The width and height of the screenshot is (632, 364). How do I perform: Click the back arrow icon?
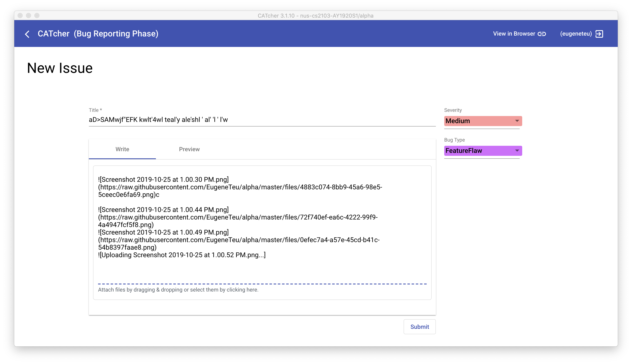[27, 34]
